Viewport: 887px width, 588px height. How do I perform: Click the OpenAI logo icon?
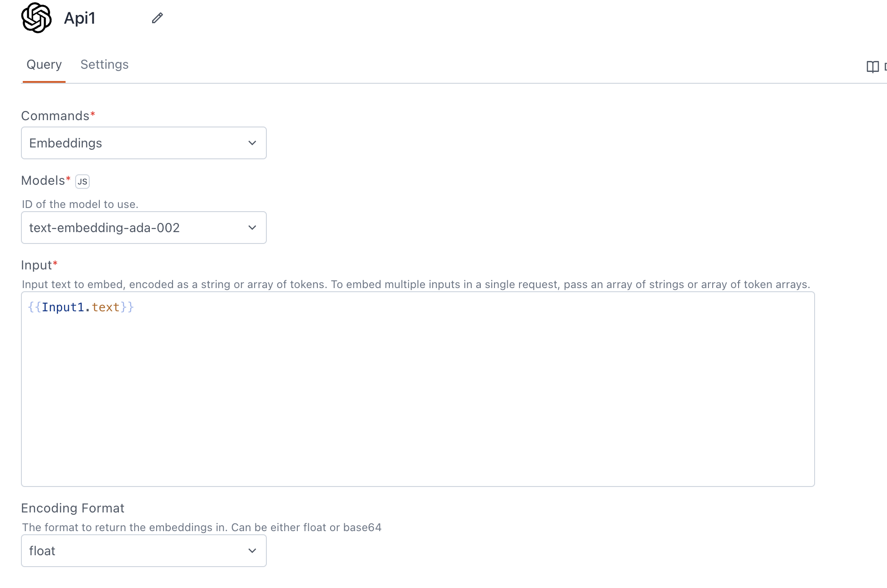[36, 18]
